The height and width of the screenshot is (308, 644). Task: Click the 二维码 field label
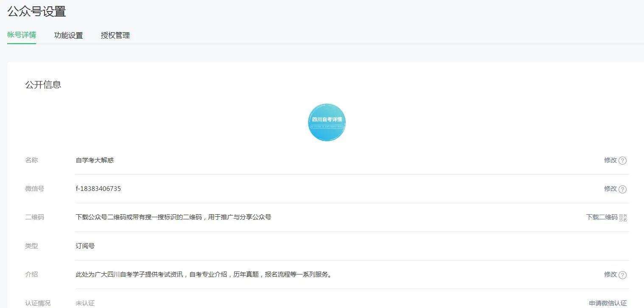[34, 217]
